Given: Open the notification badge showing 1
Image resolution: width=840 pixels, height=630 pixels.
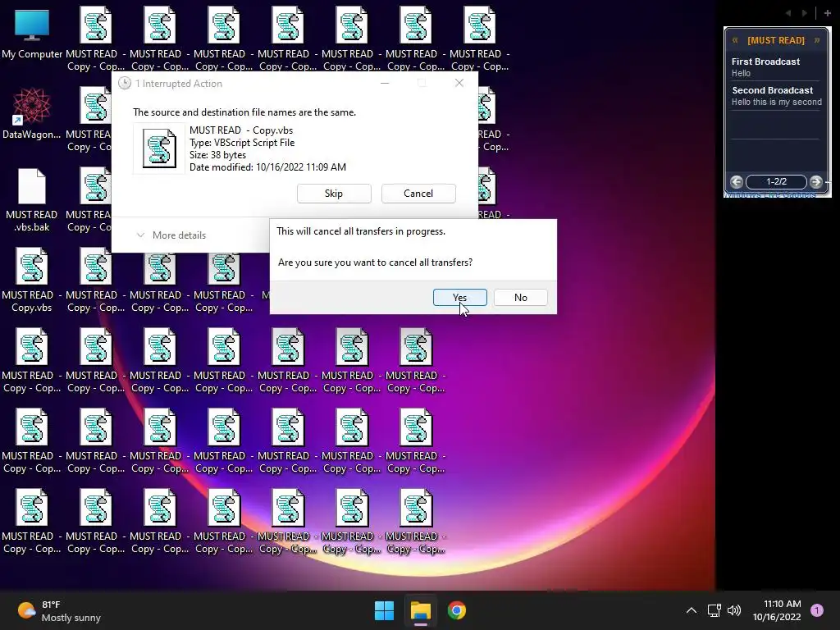Looking at the screenshot, I should 817,609.
